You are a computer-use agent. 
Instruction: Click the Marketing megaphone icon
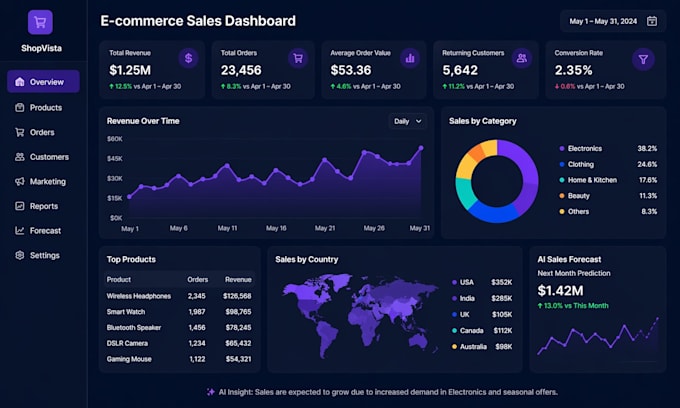(x=20, y=181)
